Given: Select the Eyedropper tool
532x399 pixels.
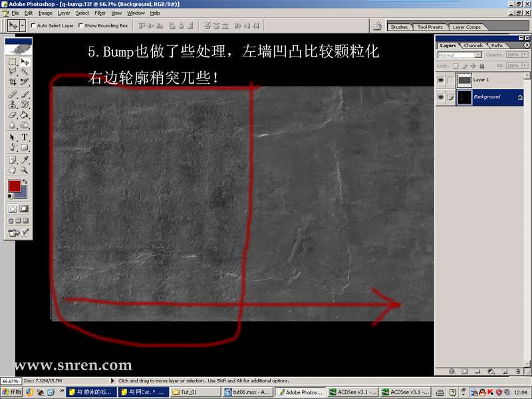Looking at the screenshot, I should click(25, 160).
